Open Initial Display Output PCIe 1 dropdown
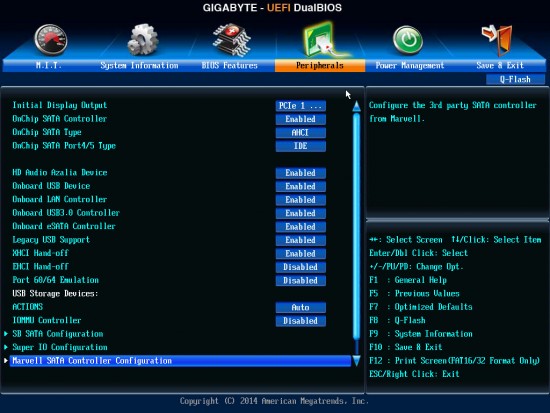This screenshot has height=413, width=550. (301, 106)
